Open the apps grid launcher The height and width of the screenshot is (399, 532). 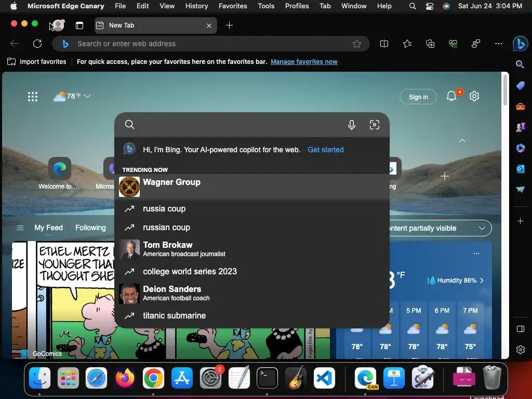click(x=33, y=96)
